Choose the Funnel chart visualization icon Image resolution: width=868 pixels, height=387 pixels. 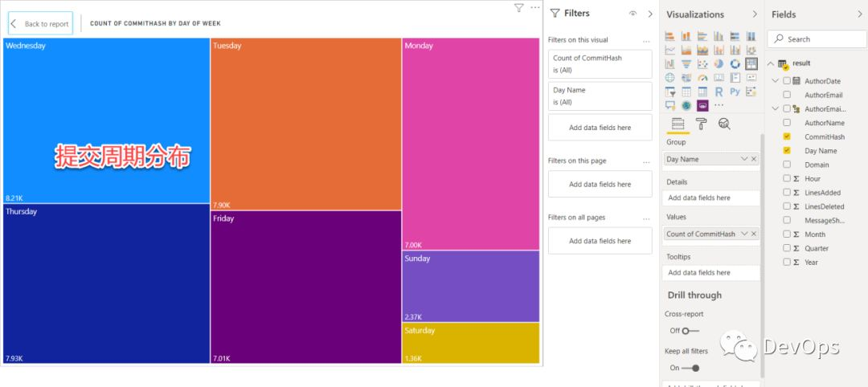(x=686, y=64)
